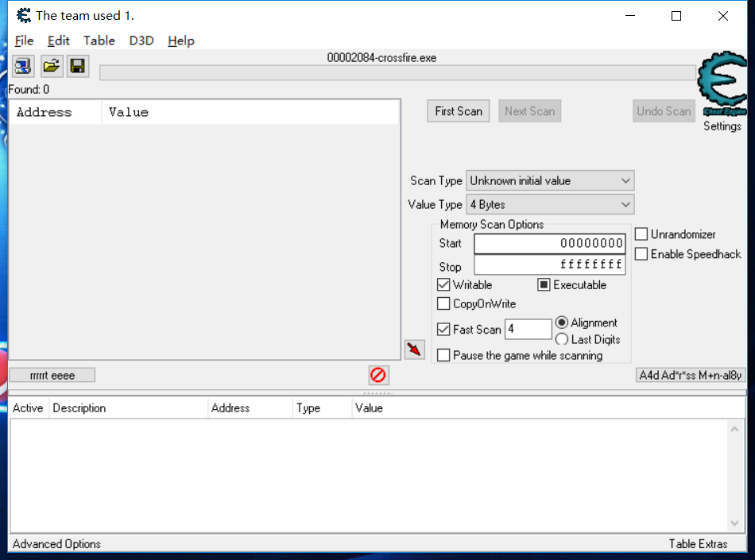The width and height of the screenshot is (755, 560).
Task: Open the Edit menu
Action: pyautogui.click(x=58, y=41)
